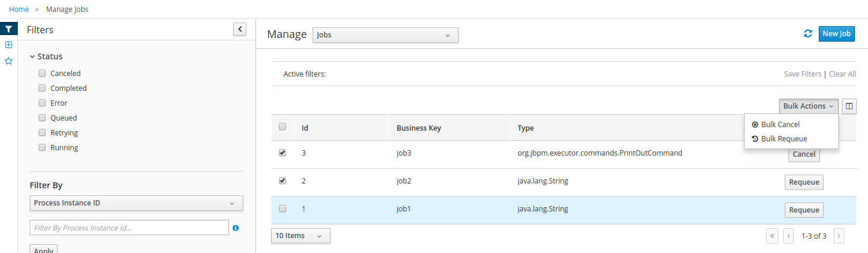
Task: Go to the first page of results
Action: (772, 236)
